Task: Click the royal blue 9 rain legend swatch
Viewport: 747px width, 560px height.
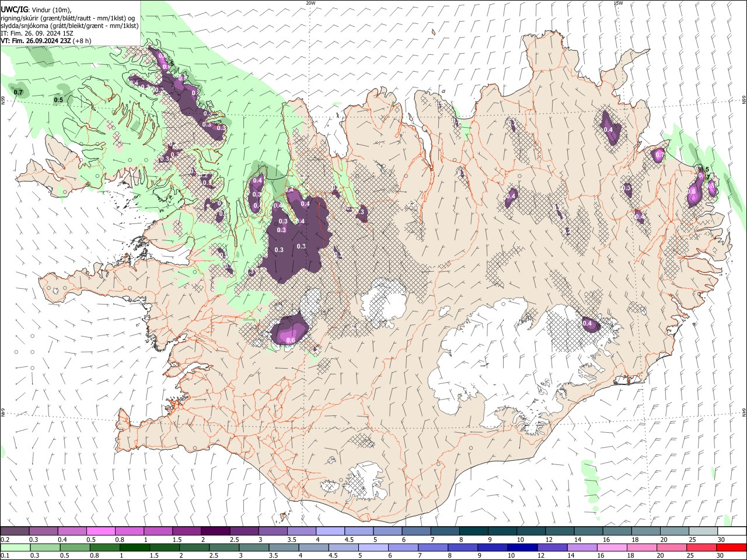Action: 491,547
